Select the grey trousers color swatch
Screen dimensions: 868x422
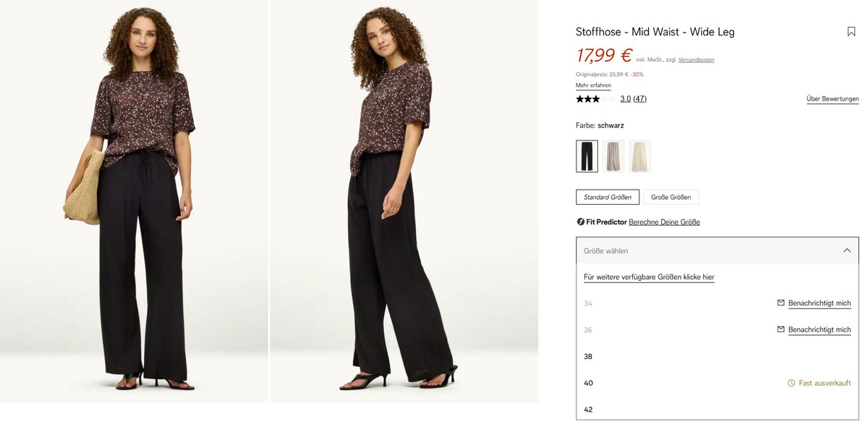613,156
